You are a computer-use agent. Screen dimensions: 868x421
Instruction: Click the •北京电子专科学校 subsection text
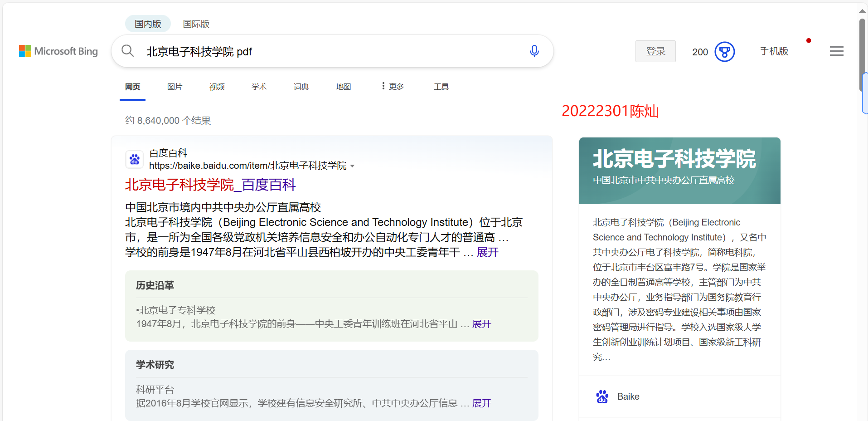coord(176,310)
